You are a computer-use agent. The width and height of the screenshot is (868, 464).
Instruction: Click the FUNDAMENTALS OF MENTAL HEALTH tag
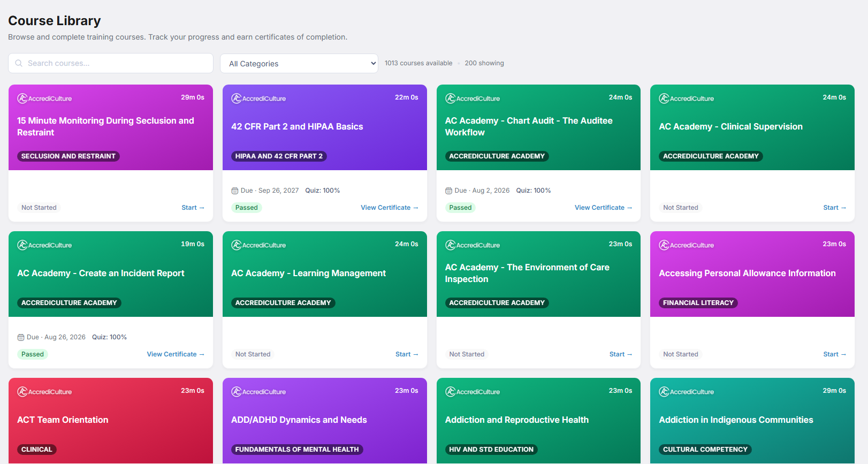pos(297,450)
